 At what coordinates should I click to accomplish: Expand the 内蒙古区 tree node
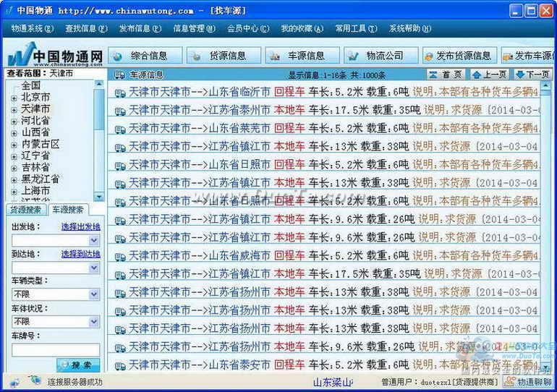14,145
